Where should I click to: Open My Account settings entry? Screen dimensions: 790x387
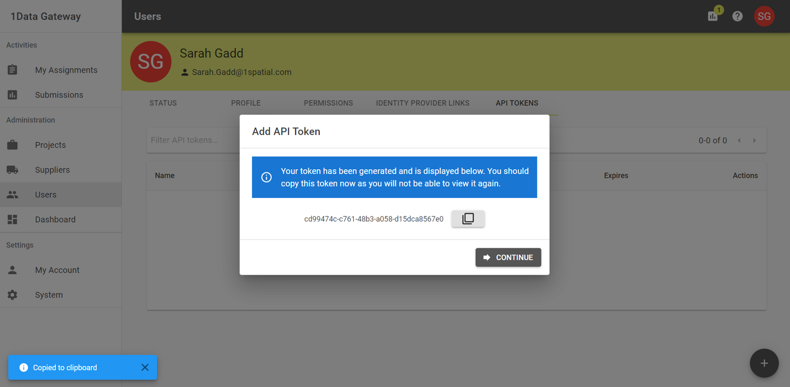click(x=60, y=270)
